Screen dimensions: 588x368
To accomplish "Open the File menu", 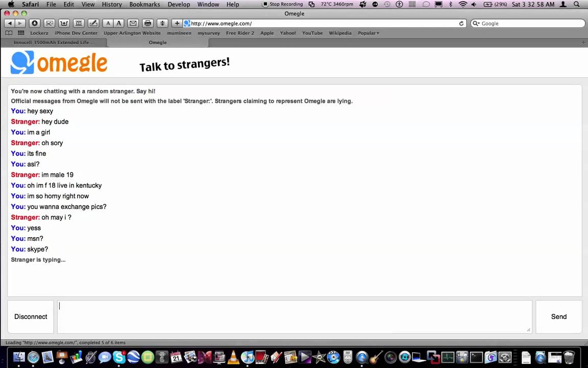I will 51,4.
